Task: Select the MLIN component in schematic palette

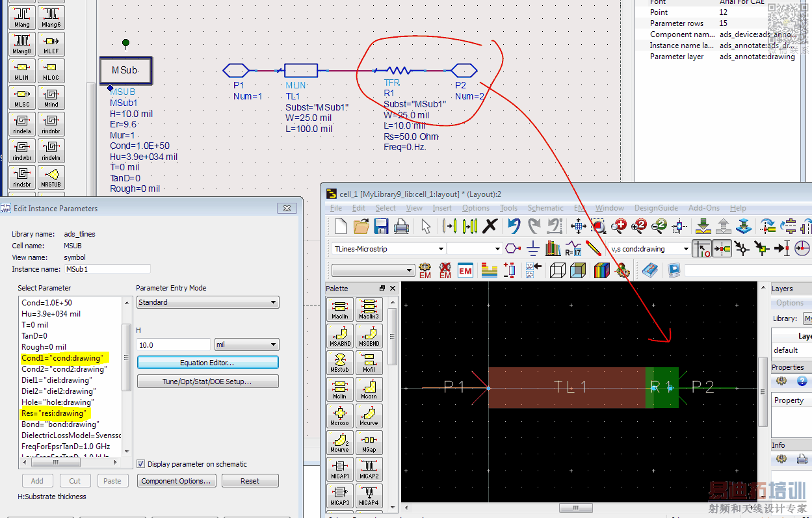Action: pos(21,71)
